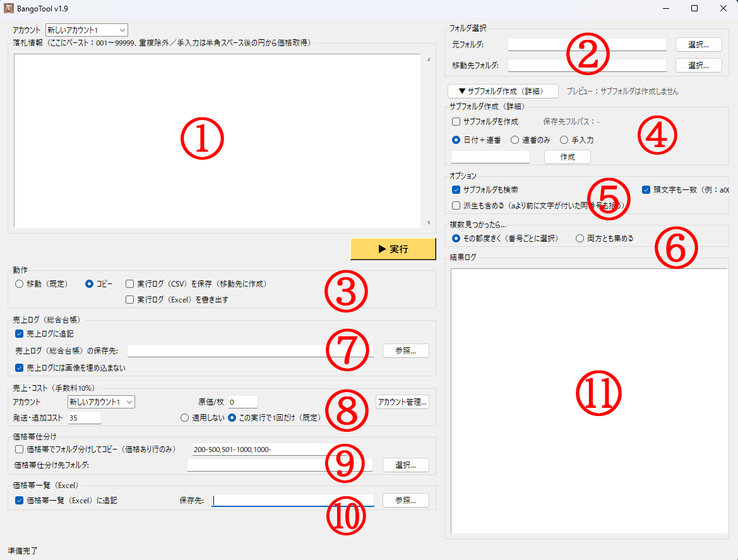Open the アカウント管理... button
The height and width of the screenshot is (560, 738).
point(402,402)
